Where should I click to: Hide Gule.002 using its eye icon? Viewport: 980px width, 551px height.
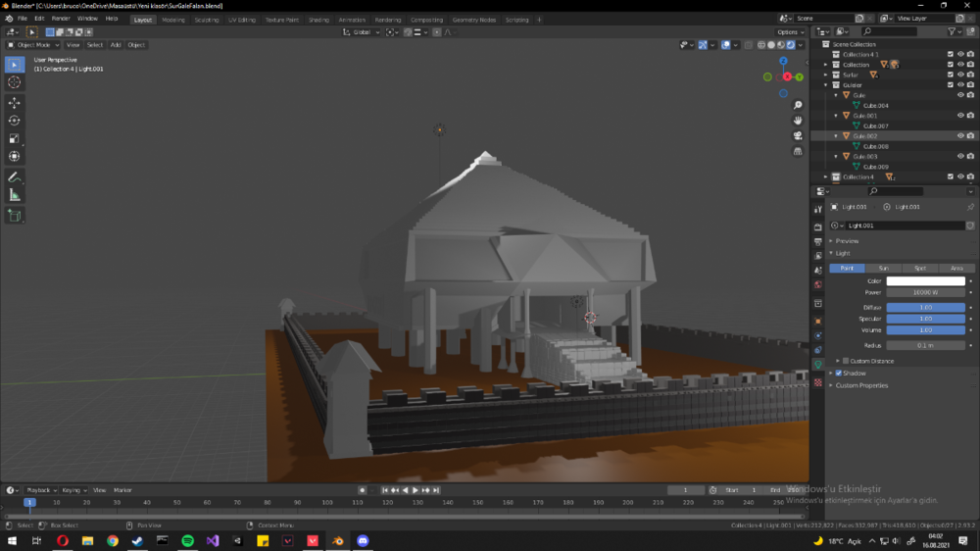[960, 136]
